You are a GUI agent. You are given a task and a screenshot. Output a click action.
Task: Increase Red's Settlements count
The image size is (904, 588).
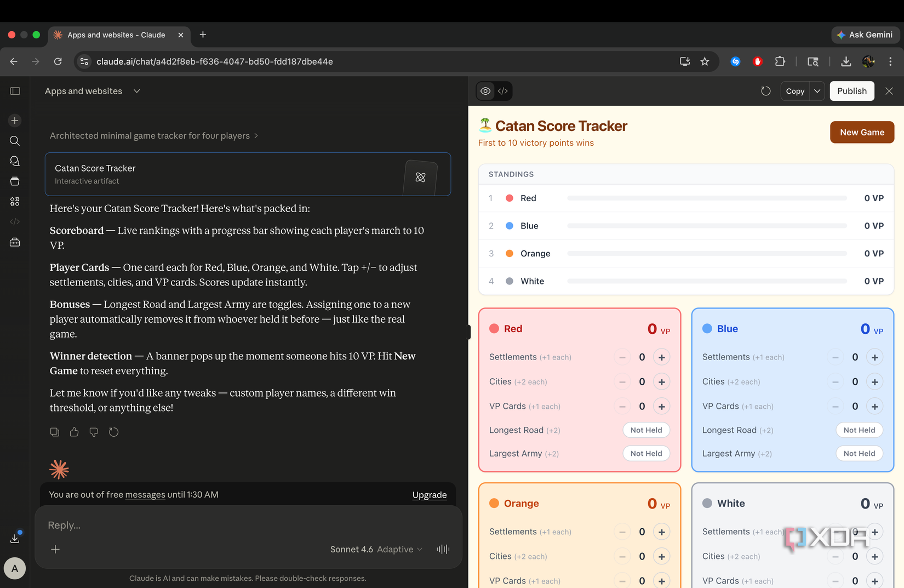click(x=662, y=357)
